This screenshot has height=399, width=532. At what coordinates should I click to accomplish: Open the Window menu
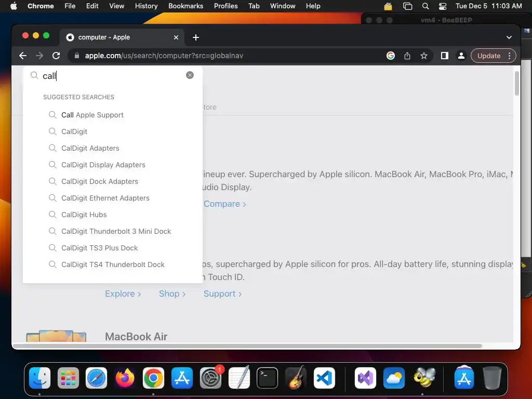click(283, 6)
